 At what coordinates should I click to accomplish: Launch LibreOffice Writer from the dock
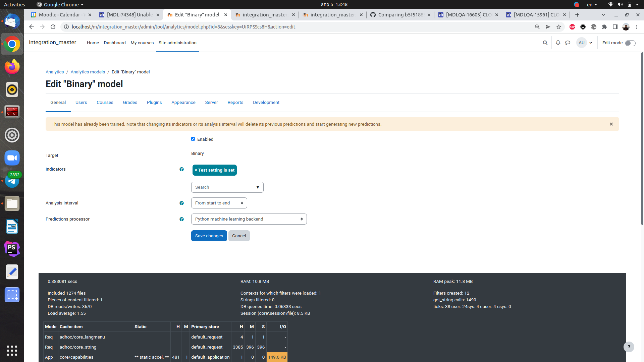12,226
